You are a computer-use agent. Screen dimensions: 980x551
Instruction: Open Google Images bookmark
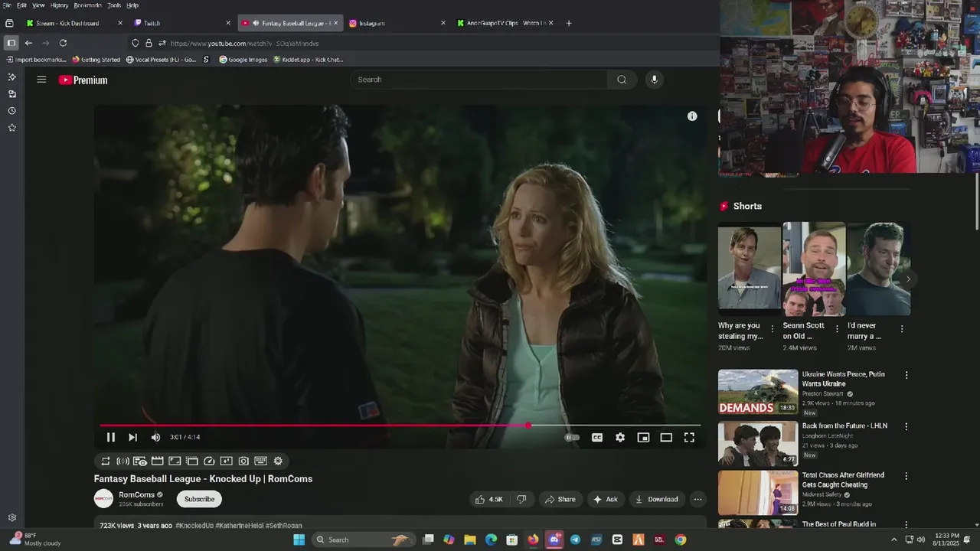(x=243, y=60)
